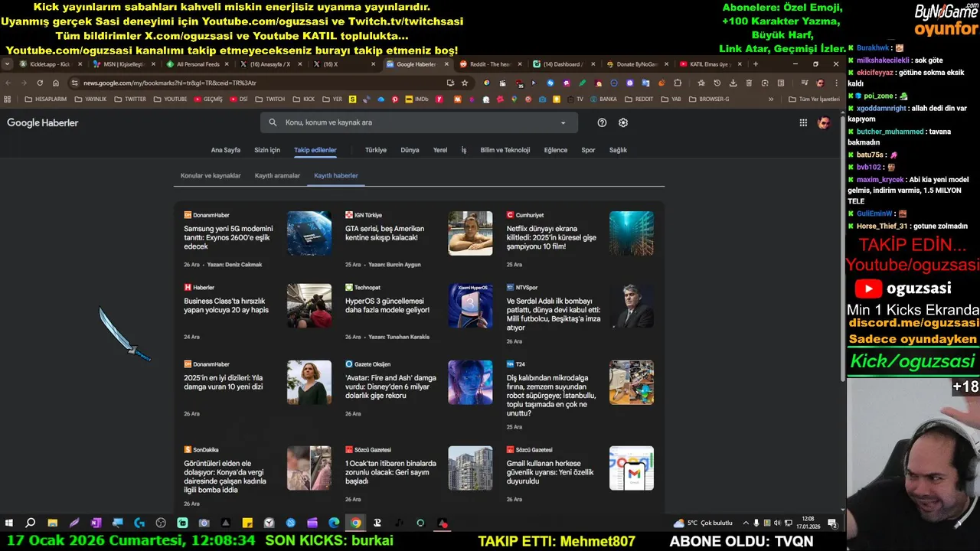Open Windows Start menu
The height and width of the screenshot is (551, 980).
(x=9, y=523)
